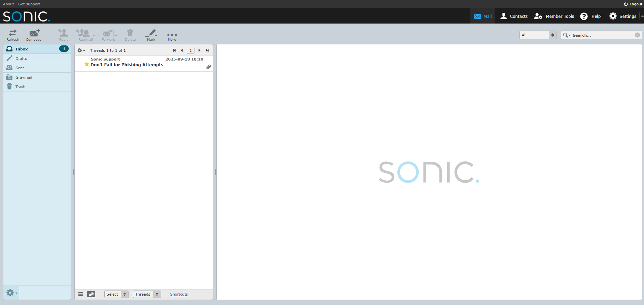Viewport: 644px width, 305px height.
Task: Click the attachment paperclip on the phishing email
Action: 208,67
